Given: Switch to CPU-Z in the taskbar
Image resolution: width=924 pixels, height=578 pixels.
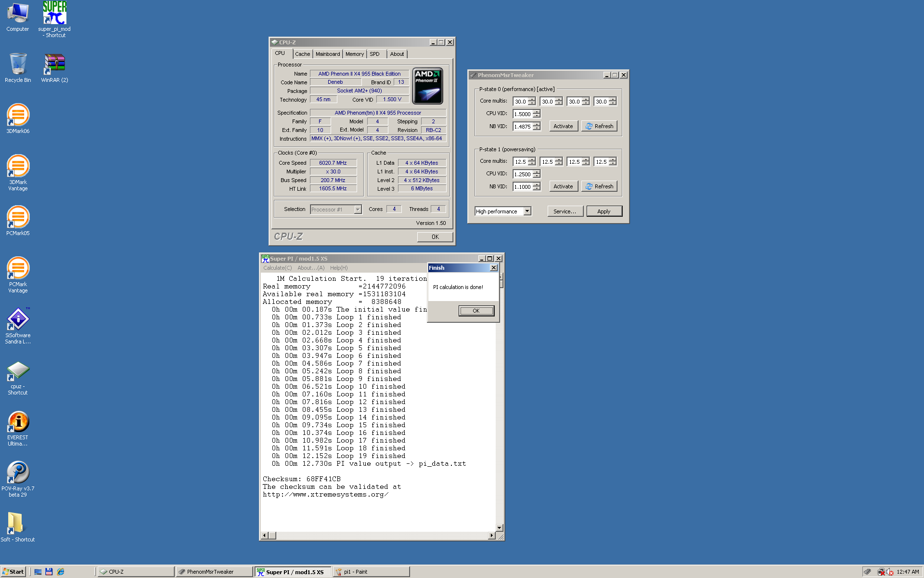Looking at the screenshot, I should 136,572.
